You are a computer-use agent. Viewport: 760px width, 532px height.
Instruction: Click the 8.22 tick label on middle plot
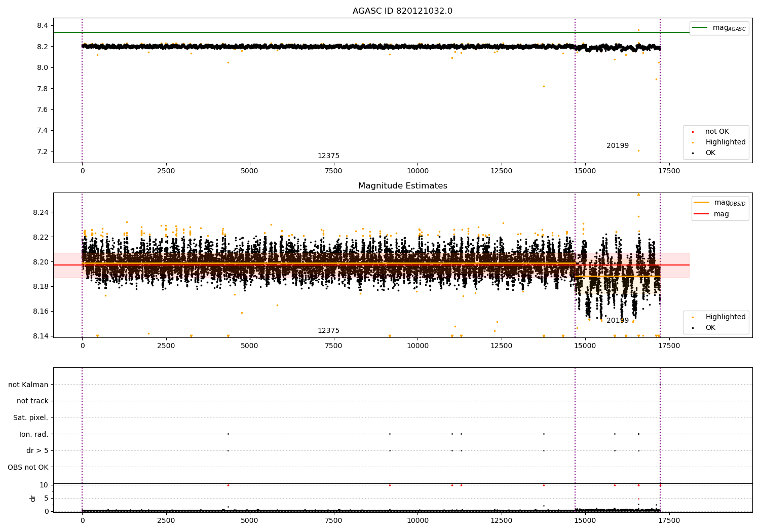tap(41, 237)
